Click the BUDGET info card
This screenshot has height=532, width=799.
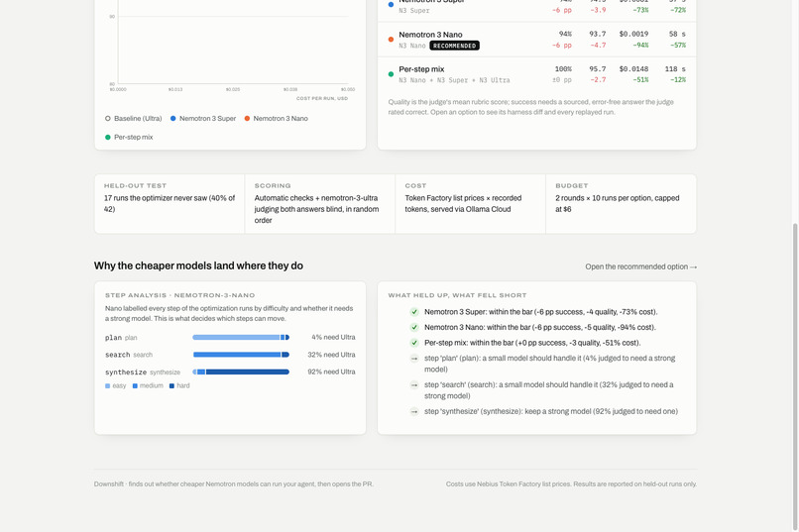pos(621,204)
